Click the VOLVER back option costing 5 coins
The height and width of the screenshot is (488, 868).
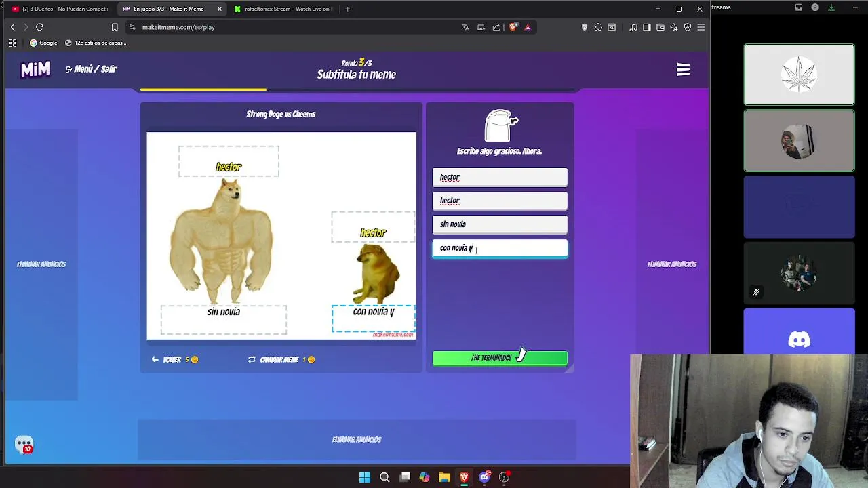pyautogui.click(x=175, y=359)
